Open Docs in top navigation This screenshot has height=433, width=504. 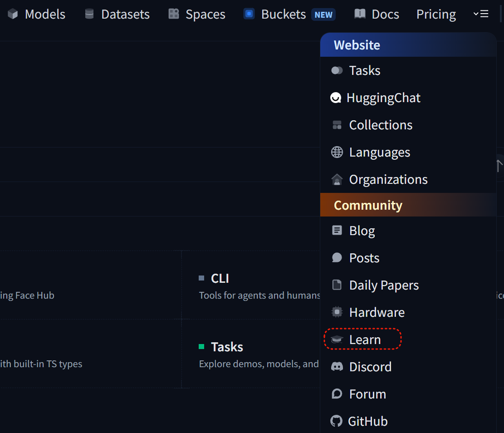[x=377, y=14]
